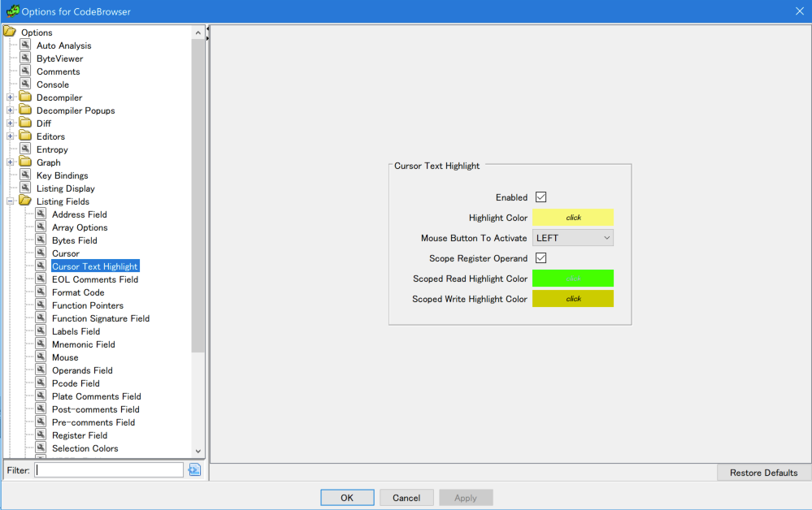Select the root Options tree item
The image size is (812, 510).
(37, 32)
